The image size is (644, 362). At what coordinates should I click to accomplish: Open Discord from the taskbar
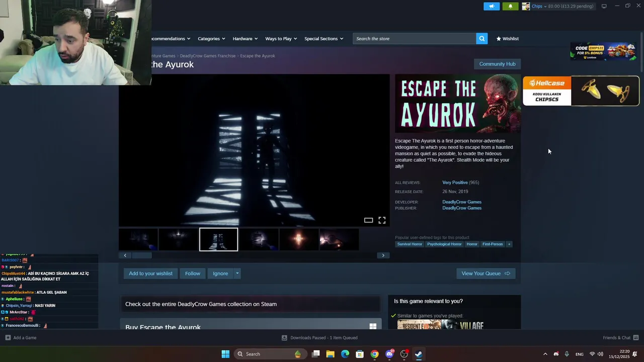pos(389,354)
